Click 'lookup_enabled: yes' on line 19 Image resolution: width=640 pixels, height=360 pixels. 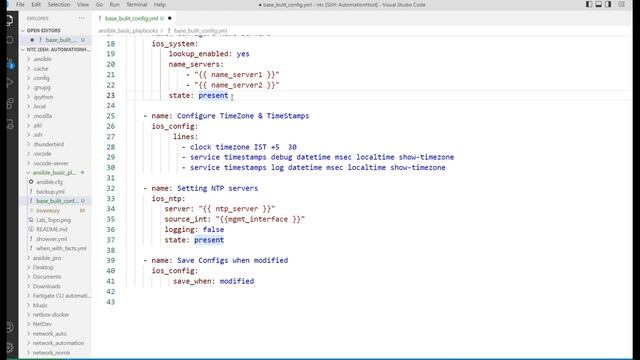[209, 54]
